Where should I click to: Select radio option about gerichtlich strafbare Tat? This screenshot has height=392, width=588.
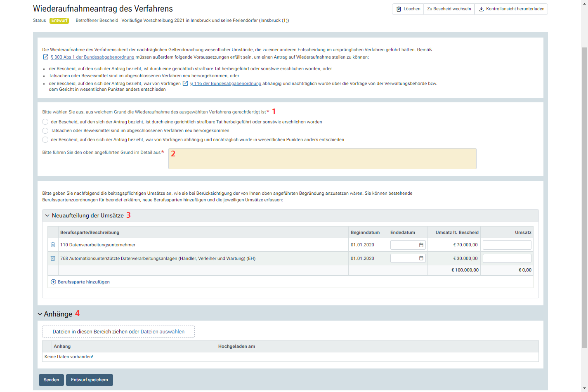point(45,122)
